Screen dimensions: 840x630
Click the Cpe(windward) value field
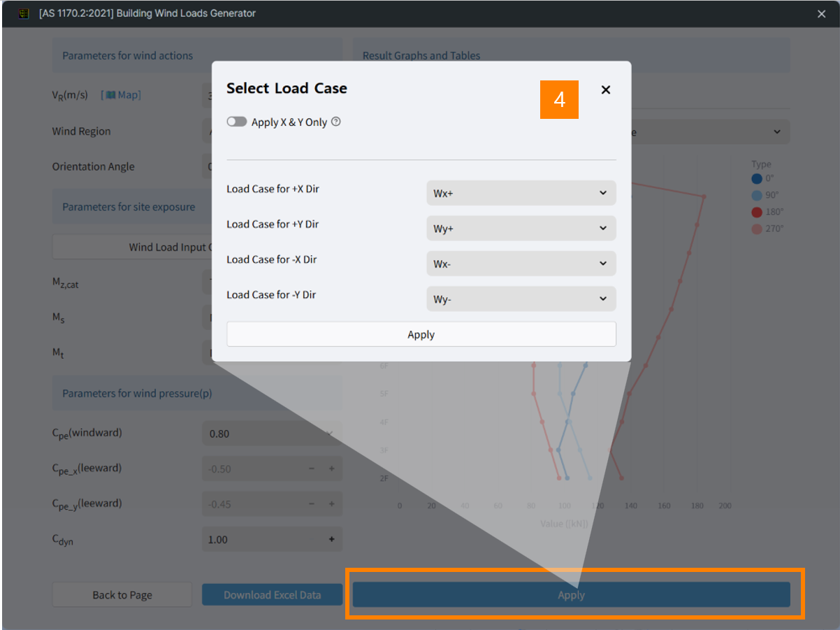pos(272,433)
